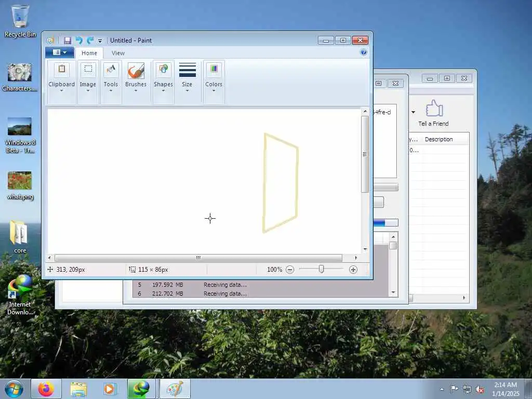Click the clock showing 2:14 AM
This screenshot has height=399, width=532.
tap(506, 389)
